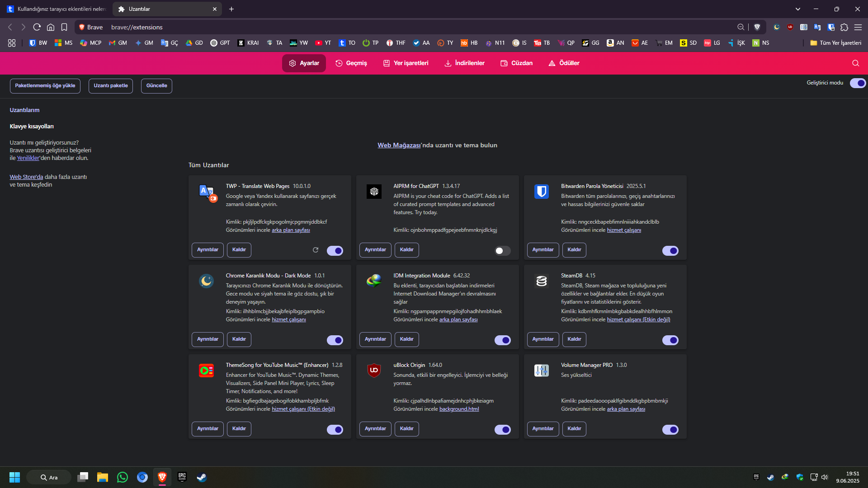
Task: Open the BW Bitwarden bookmark
Action: tap(38, 43)
